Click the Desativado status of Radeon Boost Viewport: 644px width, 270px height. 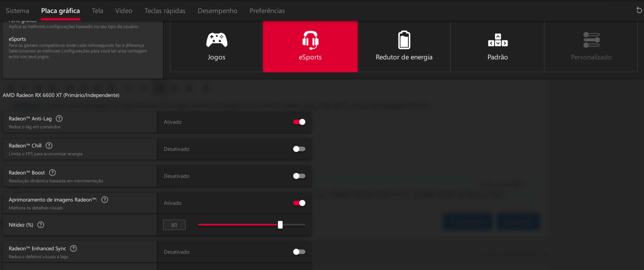(x=176, y=176)
